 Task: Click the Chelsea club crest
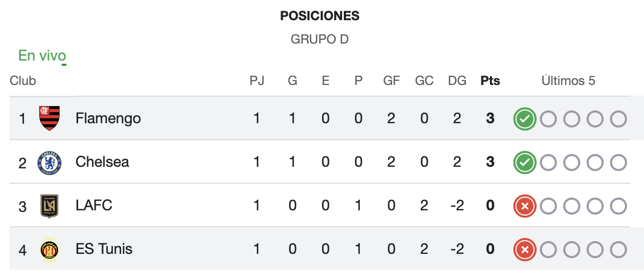(49, 162)
